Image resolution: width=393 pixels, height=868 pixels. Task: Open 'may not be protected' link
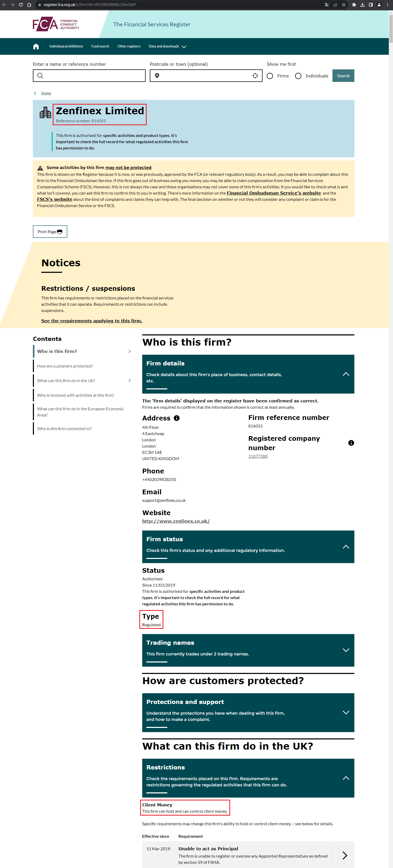pyautogui.click(x=128, y=168)
